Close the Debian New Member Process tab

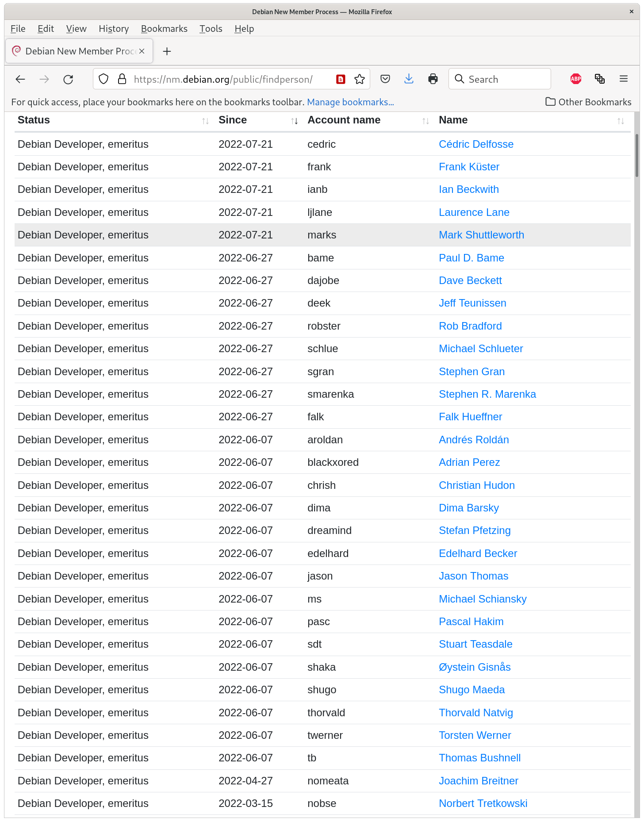click(142, 51)
